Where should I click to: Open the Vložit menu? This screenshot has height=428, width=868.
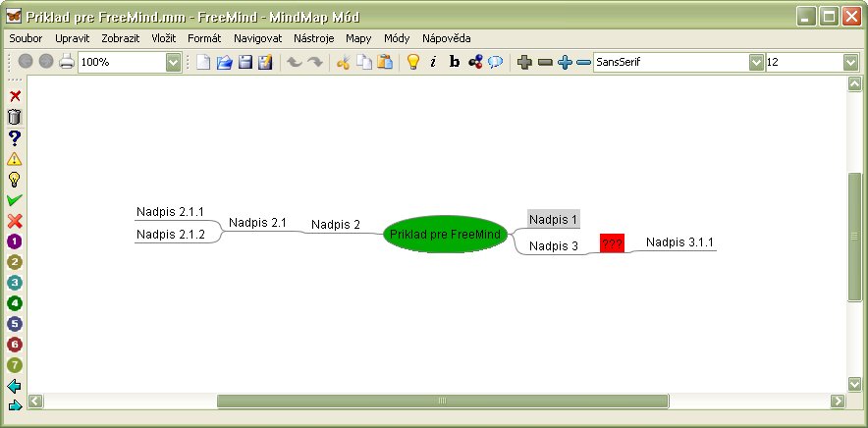[x=163, y=38]
